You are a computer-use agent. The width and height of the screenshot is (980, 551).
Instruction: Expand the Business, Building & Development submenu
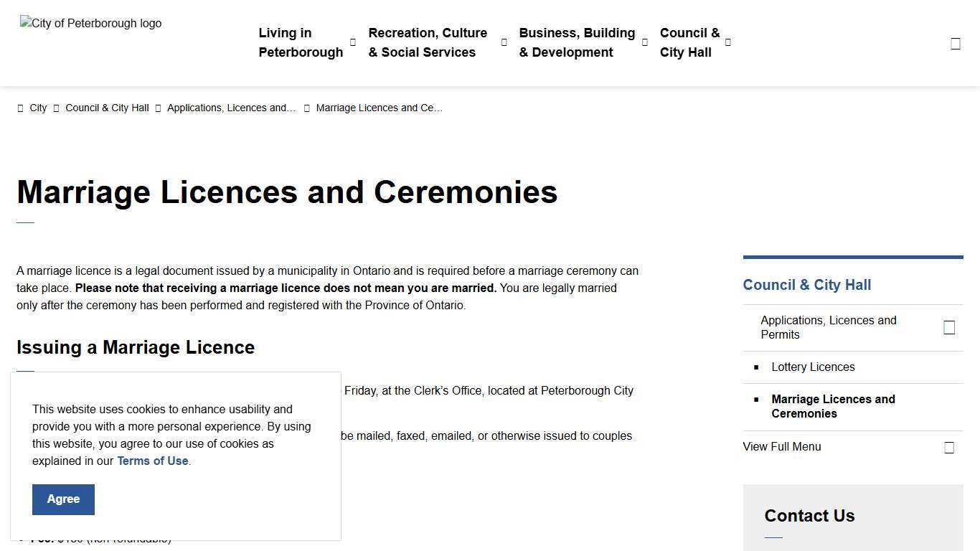point(644,42)
